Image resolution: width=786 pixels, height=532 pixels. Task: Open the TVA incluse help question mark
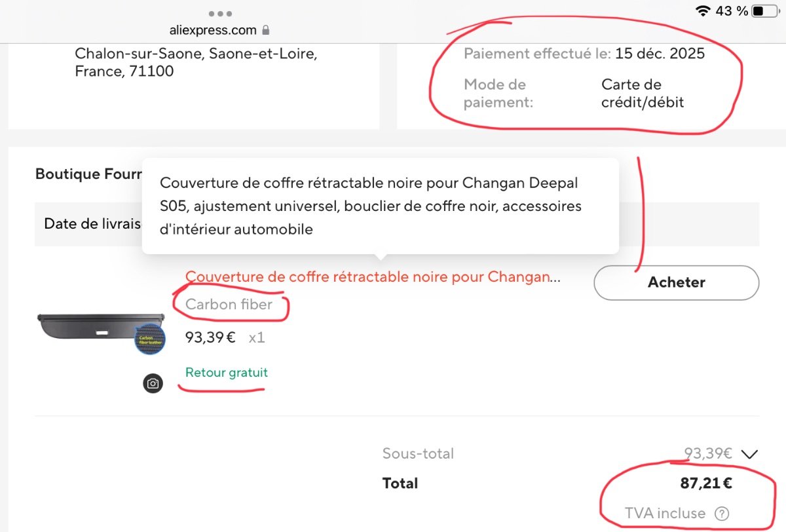pyautogui.click(x=722, y=514)
